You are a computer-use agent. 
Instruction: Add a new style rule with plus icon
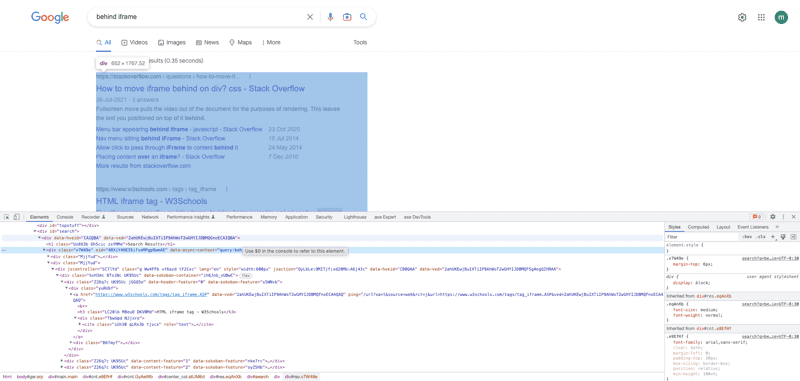[x=773, y=237]
